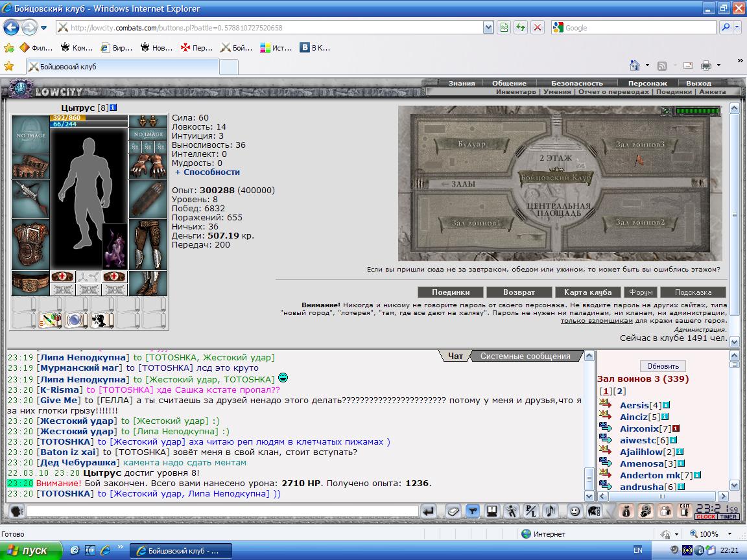Open the Инвентарь submenu link
This screenshot has height=560, width=747.
click(516, 91)
